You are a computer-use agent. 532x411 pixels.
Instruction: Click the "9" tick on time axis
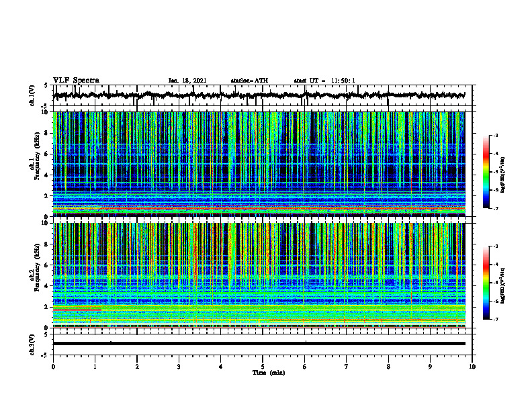coord(430,367)
